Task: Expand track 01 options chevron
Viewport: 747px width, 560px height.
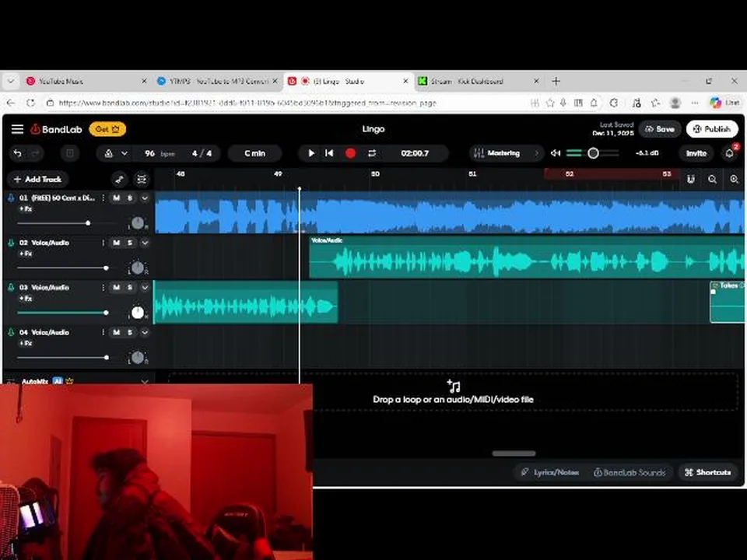Action: (x=145, y=198)
